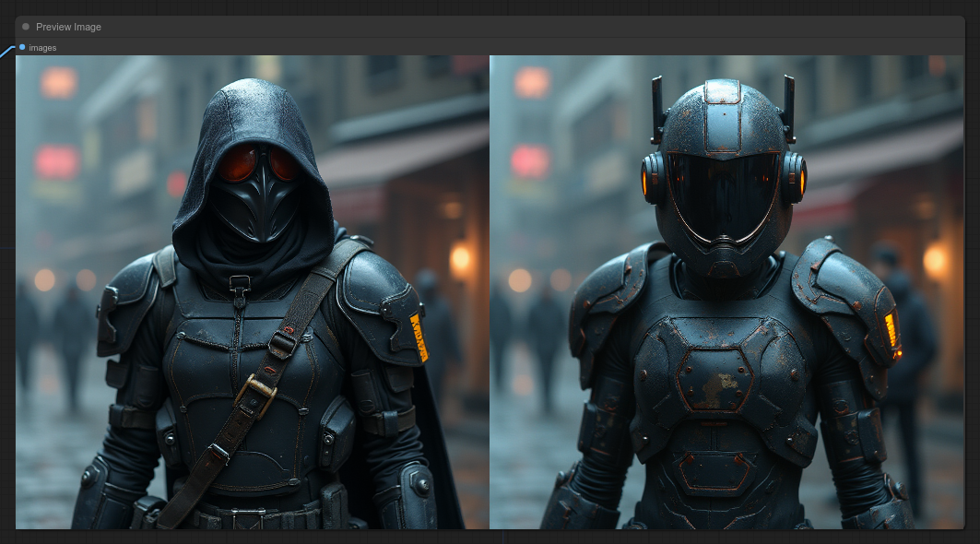Click orange shoulder patch on hooded figure
This screenshot has height=544, width=980.
[419, 337]
